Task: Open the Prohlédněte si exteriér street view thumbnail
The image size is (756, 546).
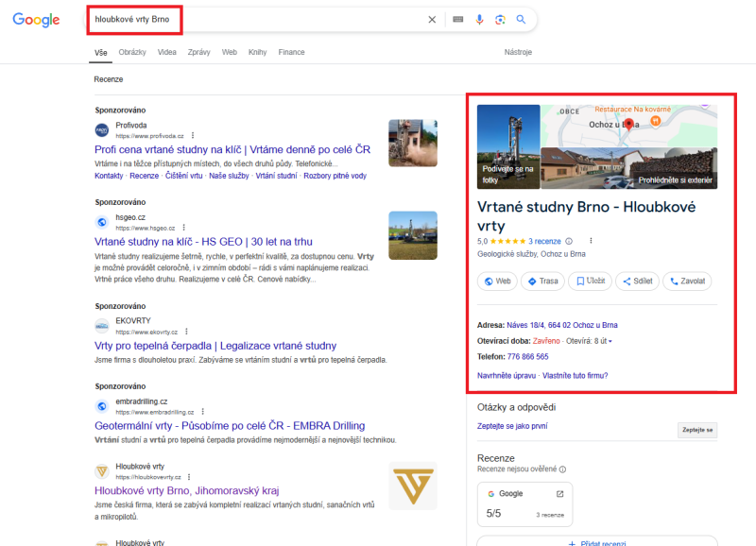Action: click(x=629, y=168)
